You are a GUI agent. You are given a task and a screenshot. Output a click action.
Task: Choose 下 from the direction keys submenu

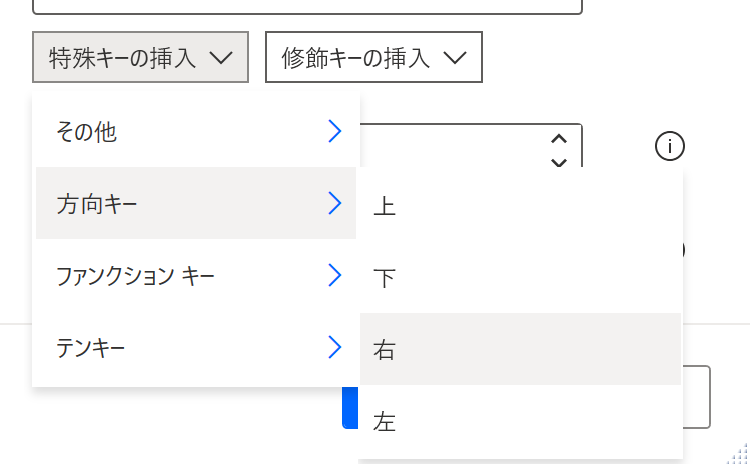coord(520,277)
